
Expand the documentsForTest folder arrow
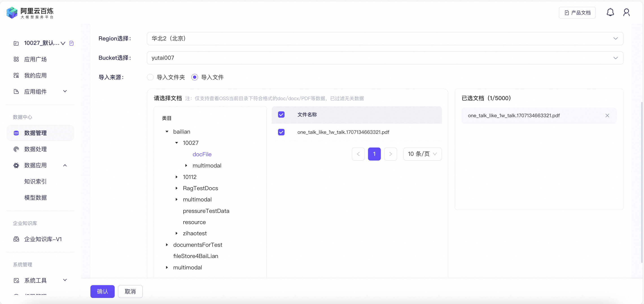[167, 245]
